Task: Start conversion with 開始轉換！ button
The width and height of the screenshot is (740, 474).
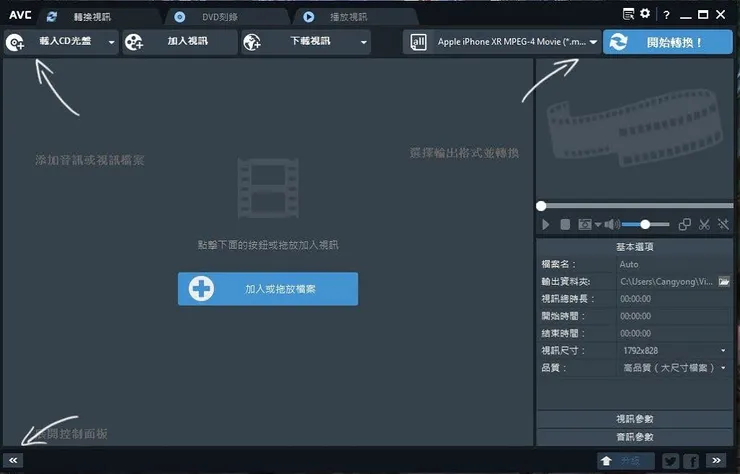Action: 667,42
